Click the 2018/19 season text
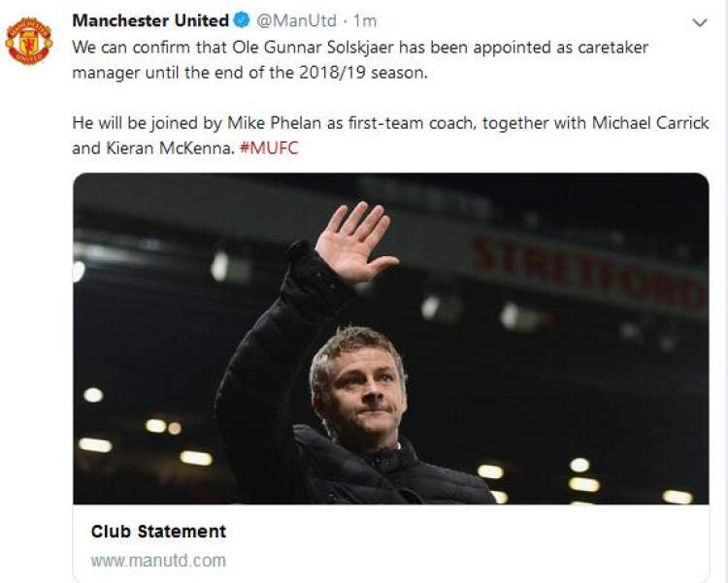The width and height of the screenshot is (728, 583). tap(363, 73)
